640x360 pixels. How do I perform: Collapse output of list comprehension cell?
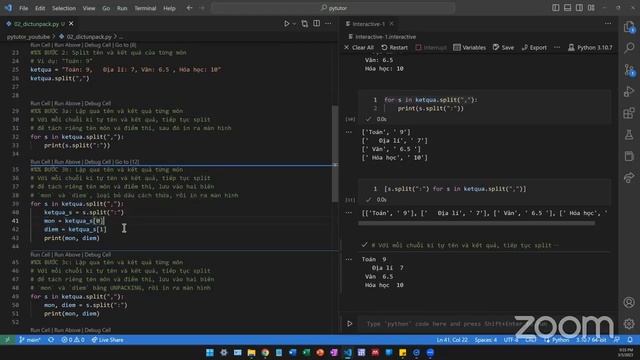pyautogui.click(x=349, y=213)
